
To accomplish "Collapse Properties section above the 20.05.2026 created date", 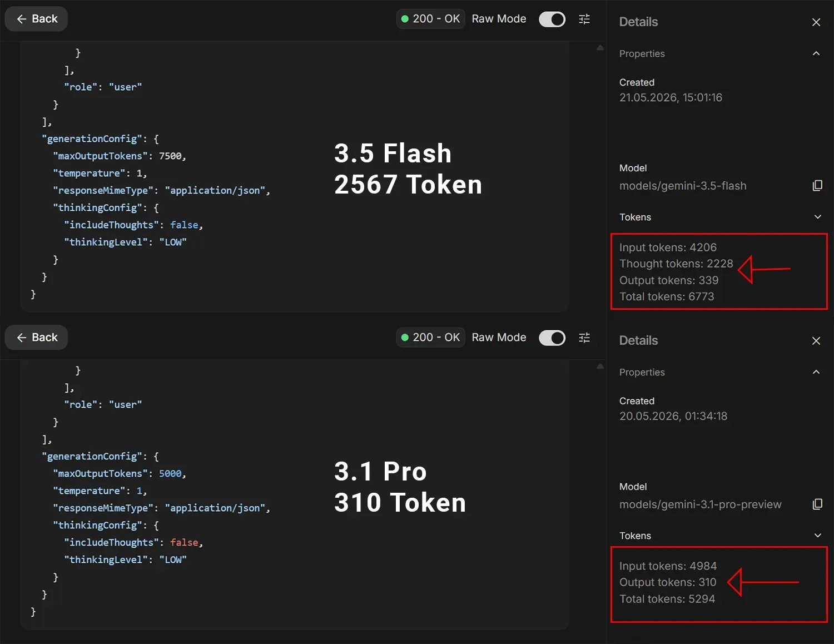I will point(816,372).
